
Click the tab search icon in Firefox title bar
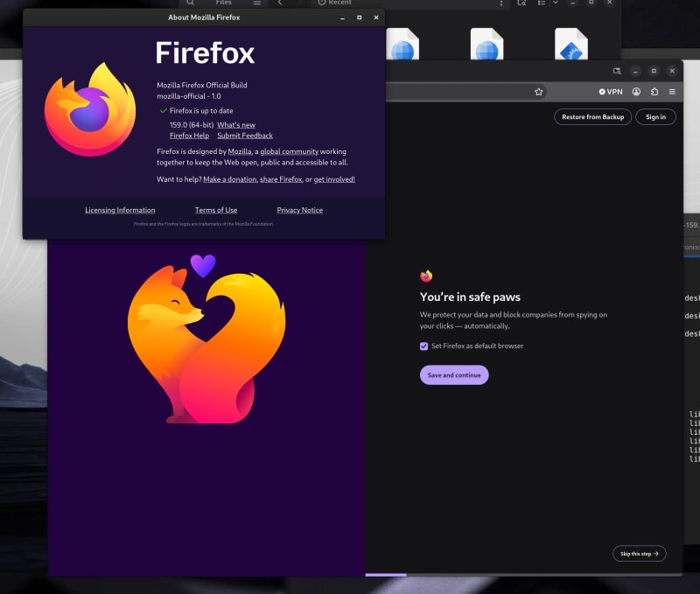(x=617, y=71)
